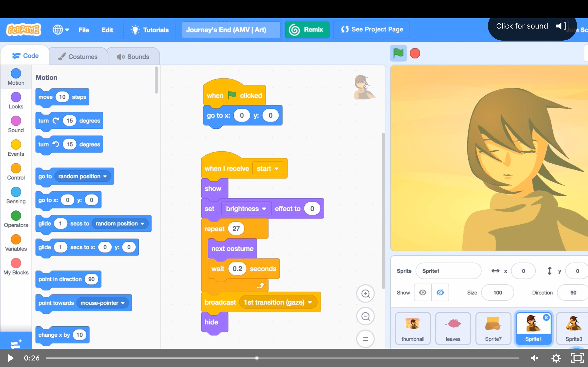588x367 pixels.
Task: Click See Project Page button
Action: point(371,30)
